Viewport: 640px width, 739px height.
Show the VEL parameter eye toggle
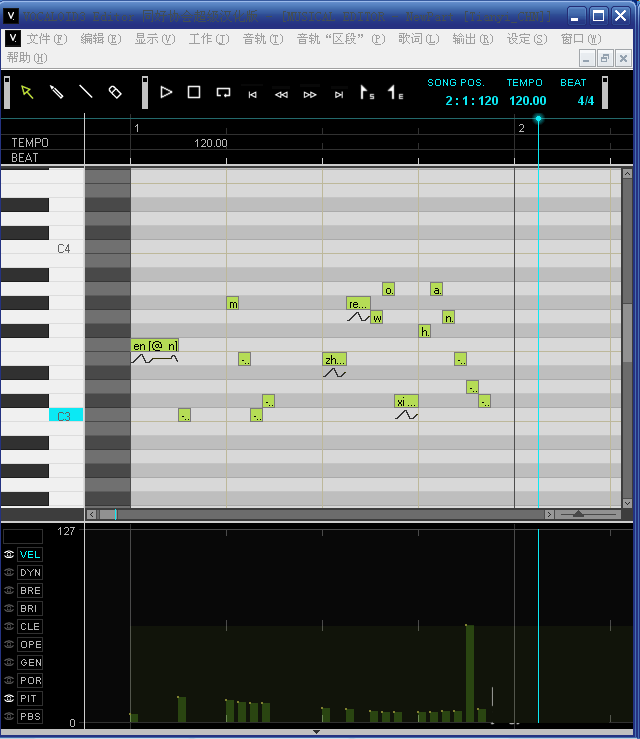[9, 554]
